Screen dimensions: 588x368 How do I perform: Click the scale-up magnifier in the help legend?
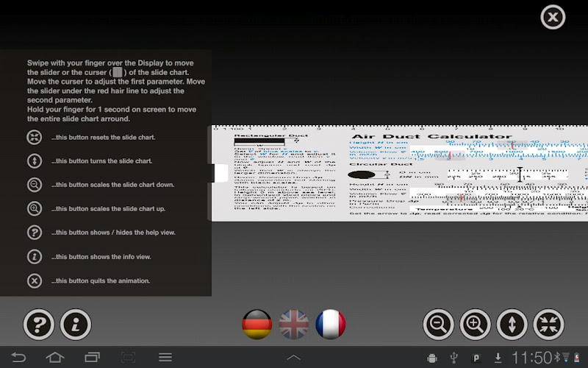point(35,208)
